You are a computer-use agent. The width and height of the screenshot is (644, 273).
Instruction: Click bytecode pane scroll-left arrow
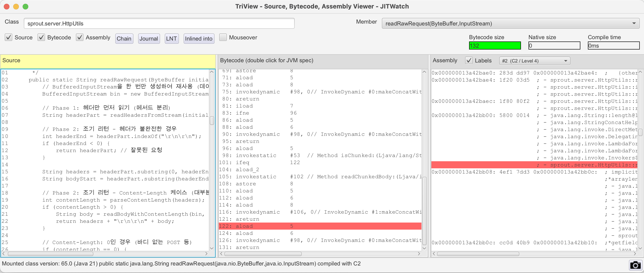pyautogui.click(x=221, y=254)
